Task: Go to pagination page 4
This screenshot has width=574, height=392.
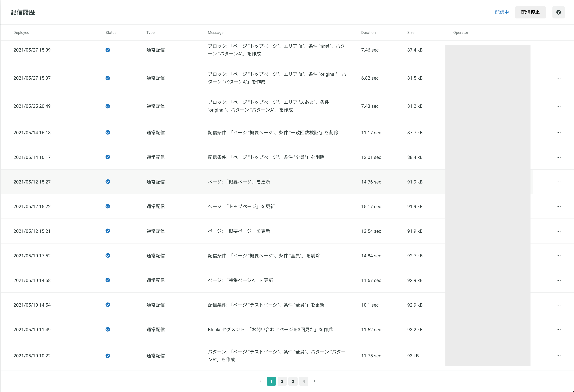Action: tap(304, 381)
